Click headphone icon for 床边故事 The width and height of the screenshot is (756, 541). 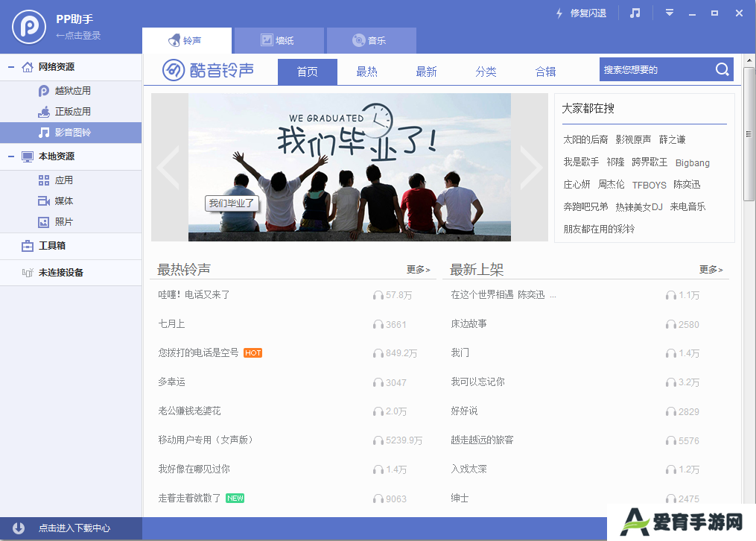tap(670, 324)
